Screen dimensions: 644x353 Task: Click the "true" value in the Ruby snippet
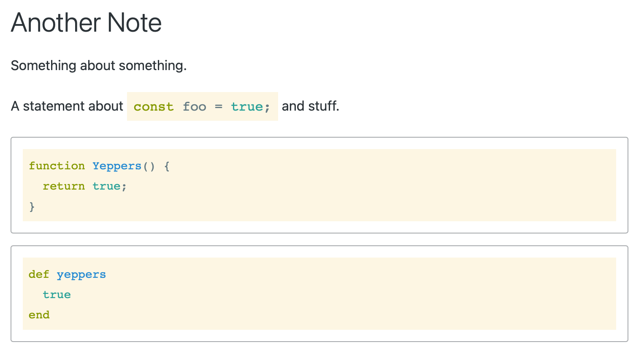57,295
